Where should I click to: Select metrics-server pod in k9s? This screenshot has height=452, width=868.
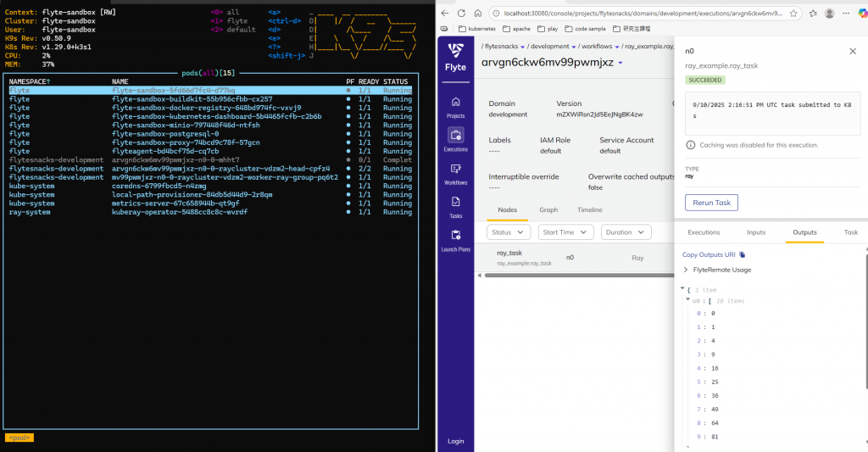(210, 204)
